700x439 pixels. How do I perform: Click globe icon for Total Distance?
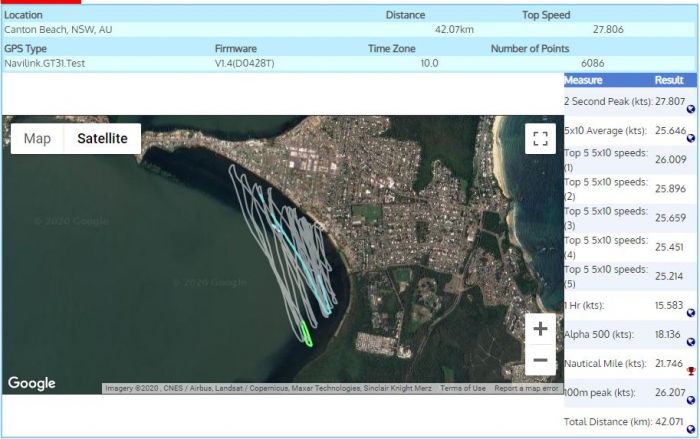690,429
